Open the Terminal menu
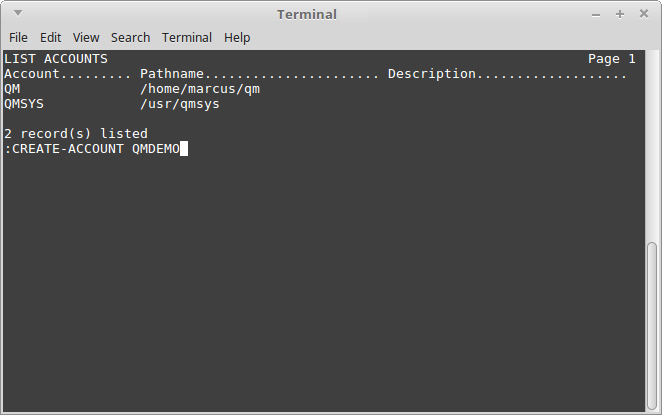 point(187,38)
